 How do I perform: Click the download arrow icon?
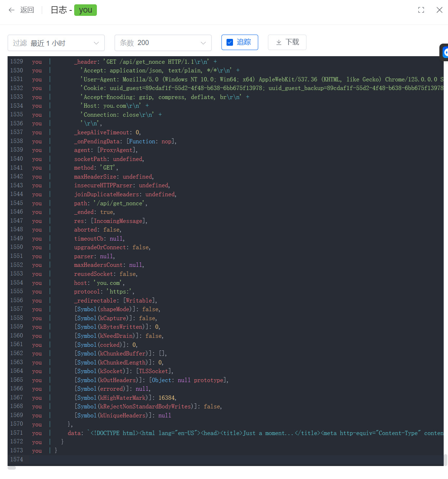[x=279, y=42]
